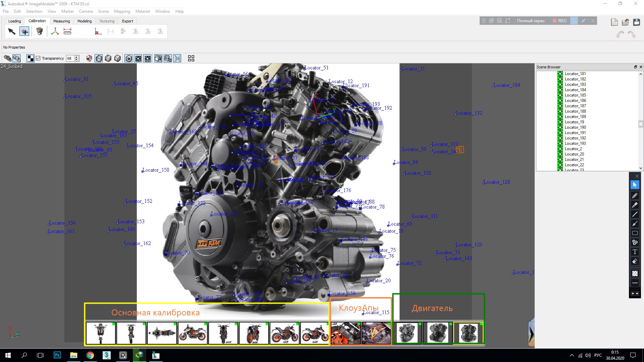Toggle the image planes display icon
The image size is (644, 362).
[158, 59]
